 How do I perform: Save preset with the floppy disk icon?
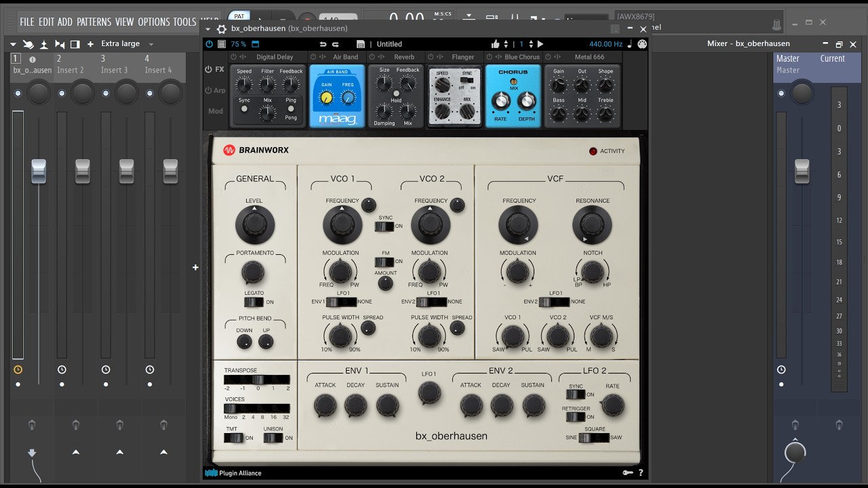pos(361,44)
